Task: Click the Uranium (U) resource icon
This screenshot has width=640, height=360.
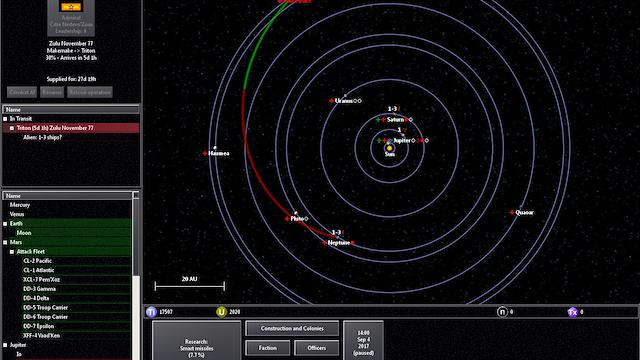Action: pyautogui.click(x=221, y=312)
